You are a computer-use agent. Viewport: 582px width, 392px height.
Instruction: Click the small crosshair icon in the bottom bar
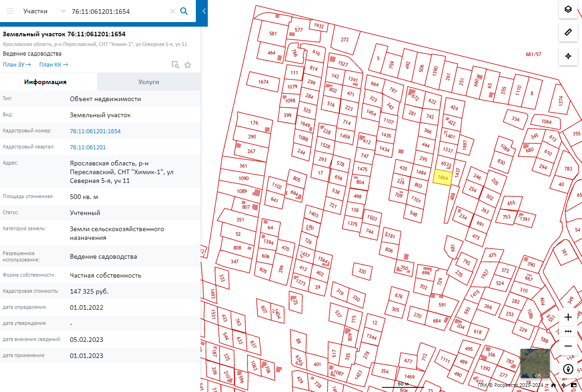point(564,385)
